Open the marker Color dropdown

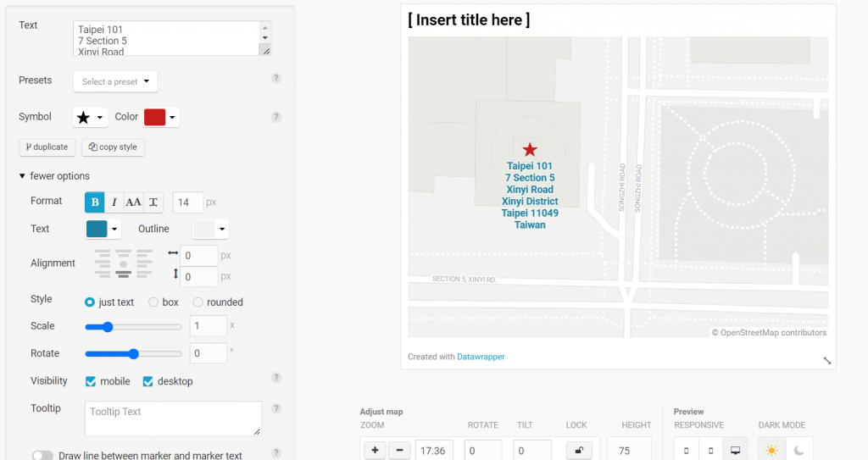click(x=172, y=118)
